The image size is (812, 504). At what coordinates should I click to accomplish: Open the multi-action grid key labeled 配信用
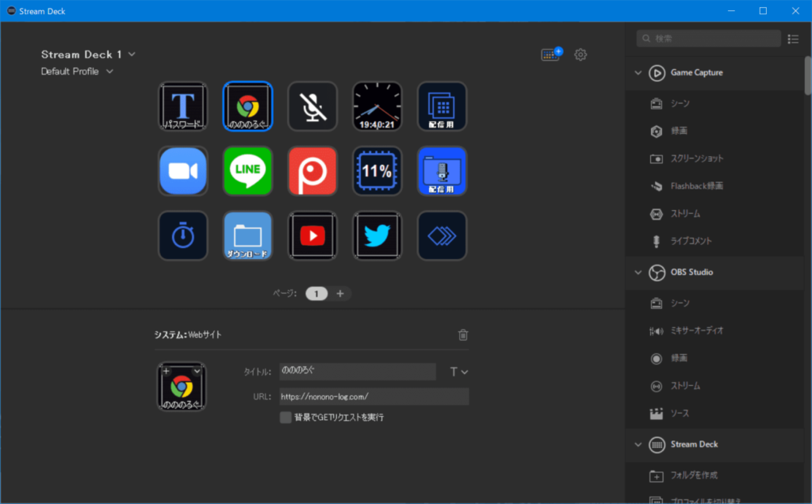[x=442, y=106]
